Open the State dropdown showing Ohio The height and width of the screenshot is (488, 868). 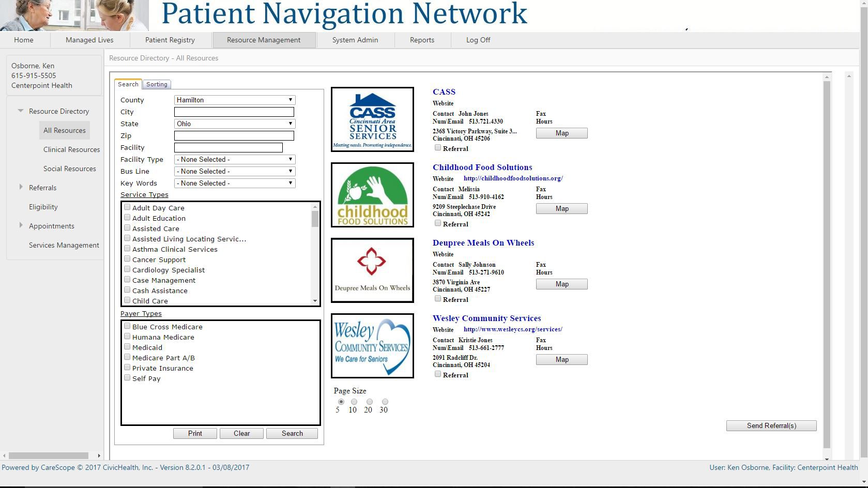coord(235,124)
